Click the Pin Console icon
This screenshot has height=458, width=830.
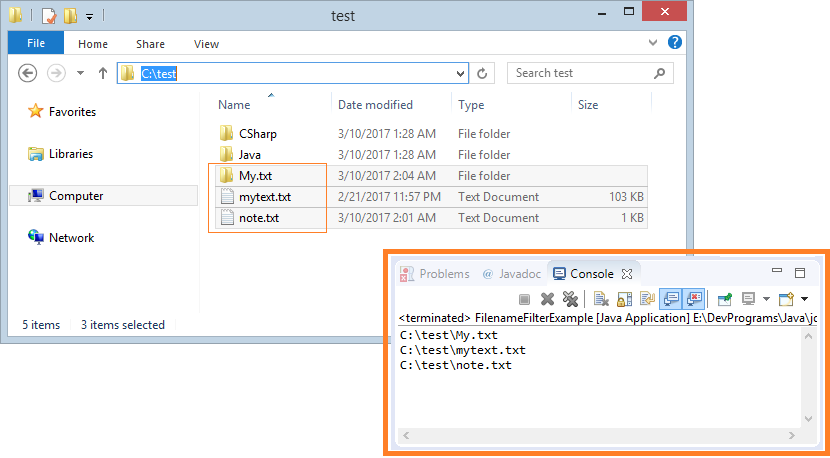pos(725,299)
